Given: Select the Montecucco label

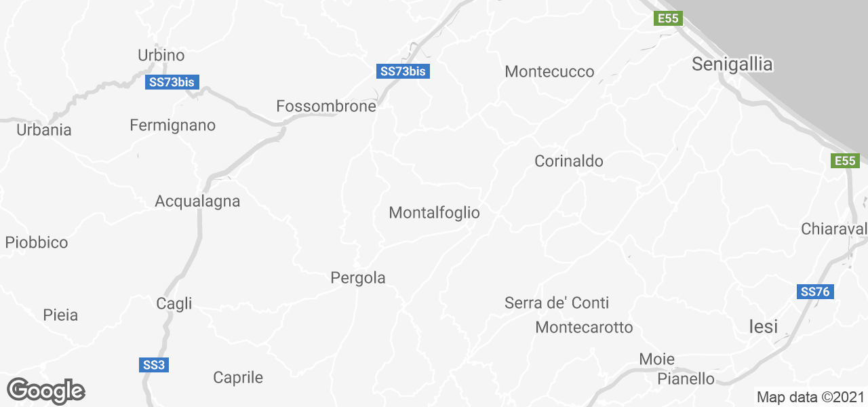Looking at the screenshot, I should (x=550, y=71).
